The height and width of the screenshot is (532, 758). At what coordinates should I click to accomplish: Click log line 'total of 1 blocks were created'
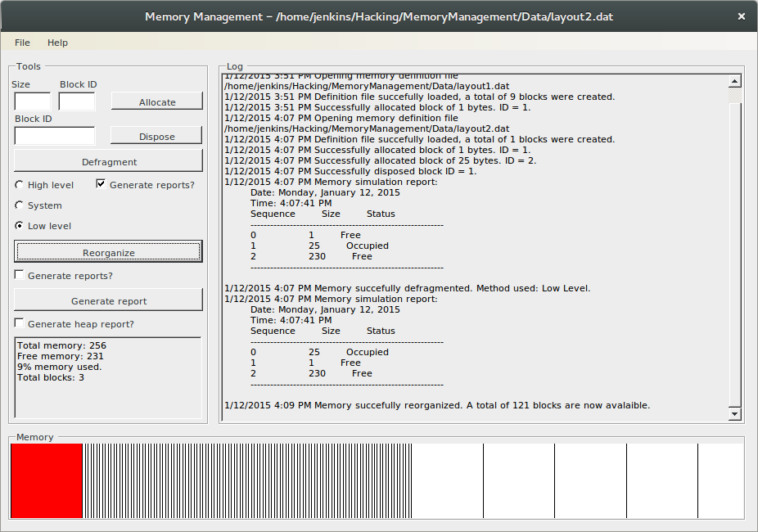[420, 140]
